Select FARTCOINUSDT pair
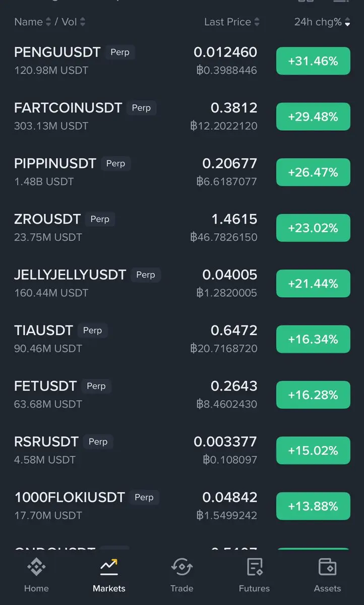Viewport: 364px width, 605px height. tap(182, 117)
